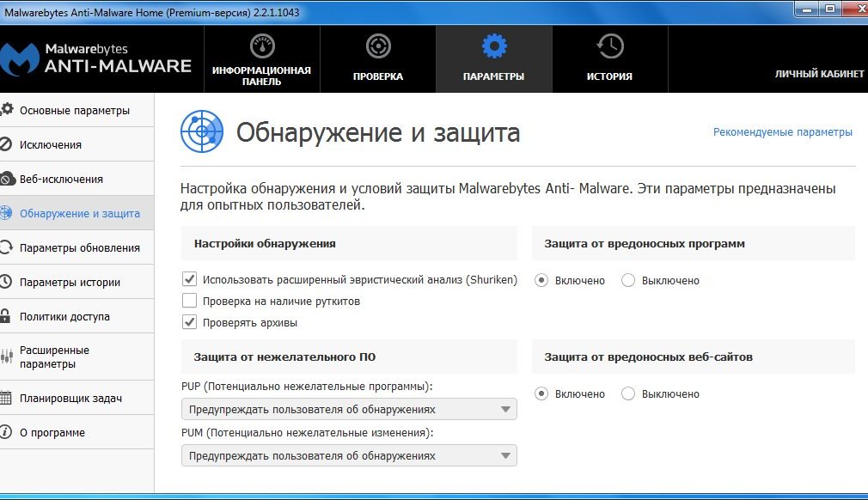The height and width of the screenshot is (500, 868).
Task: Open О программе in the sidebar
Action: pyautogui.click(x=77, y=432)
